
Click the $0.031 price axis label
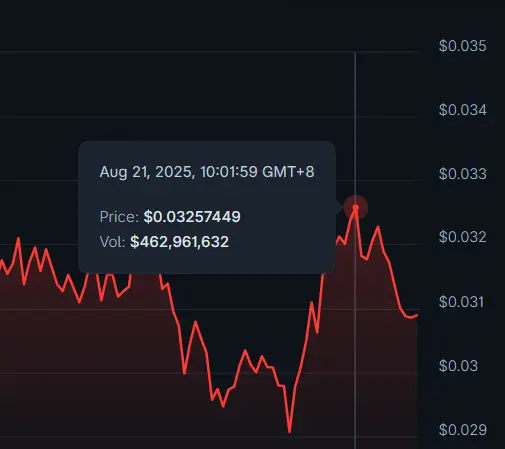click(461, 302)
